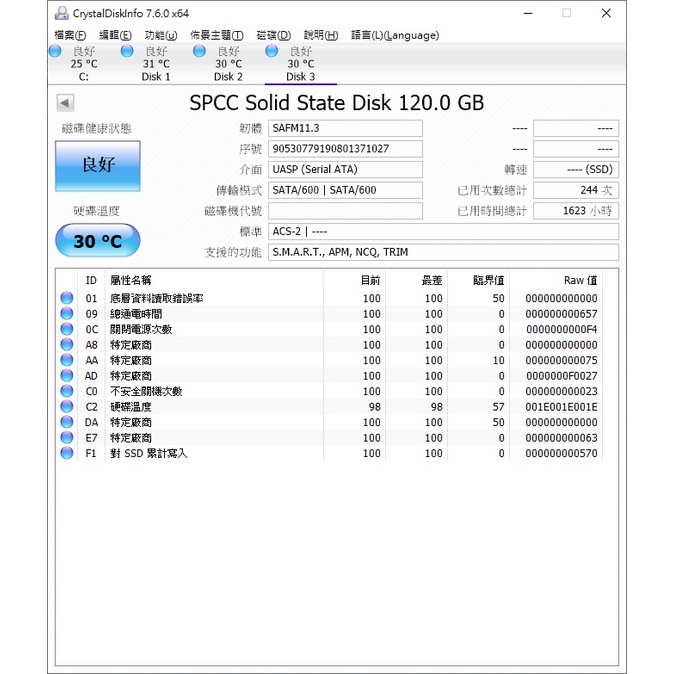
Task: Click the 韌體 firmware field SAFM11.3
Action: [x=345, y=129]
